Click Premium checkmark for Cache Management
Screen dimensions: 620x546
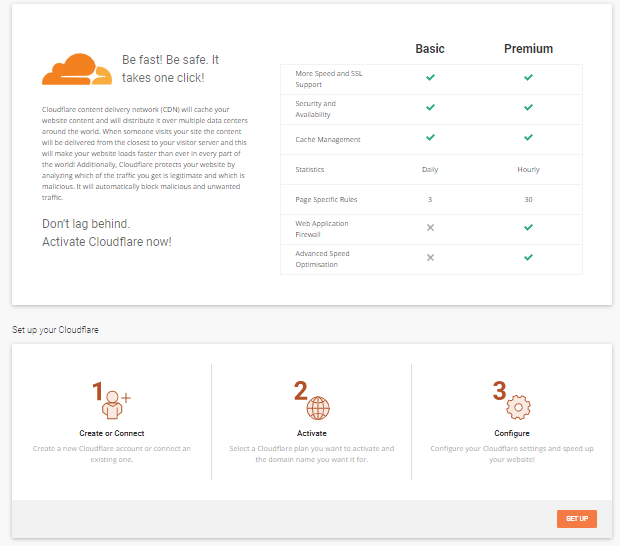click(528, 137)
